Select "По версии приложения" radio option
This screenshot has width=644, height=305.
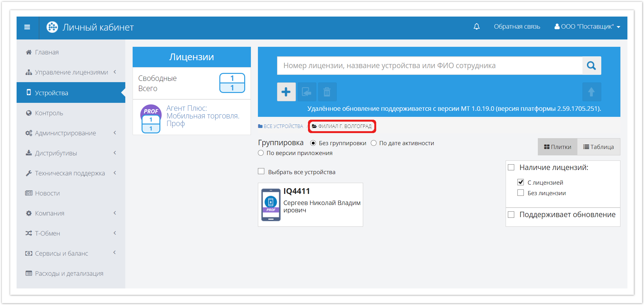(x=261, y=153)
